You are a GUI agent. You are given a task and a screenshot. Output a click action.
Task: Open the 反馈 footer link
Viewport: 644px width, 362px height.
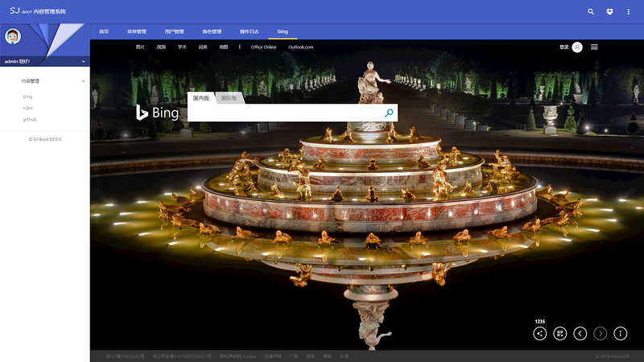pos(345,356)
